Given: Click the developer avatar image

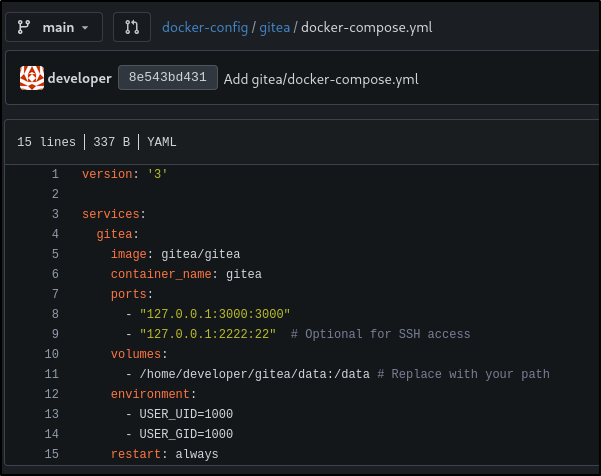Looking at the screenshot, I should click(32, 78).
